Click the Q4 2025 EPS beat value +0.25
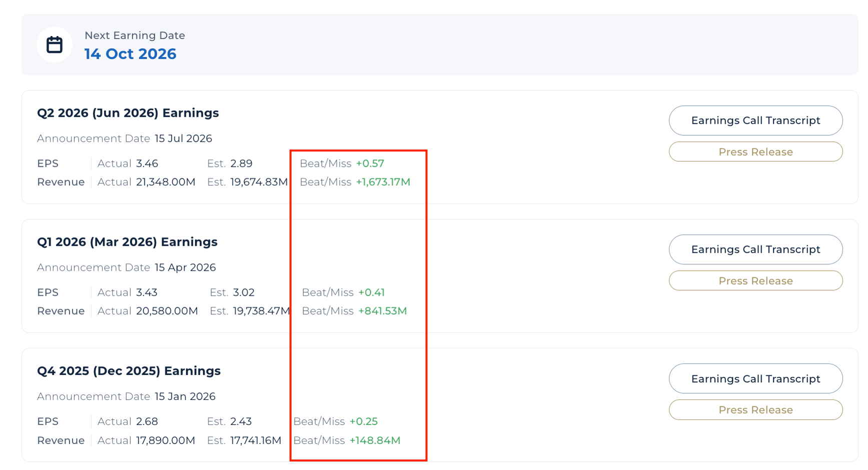This screenshot has width=868, height=470. [x=363, y=422]
